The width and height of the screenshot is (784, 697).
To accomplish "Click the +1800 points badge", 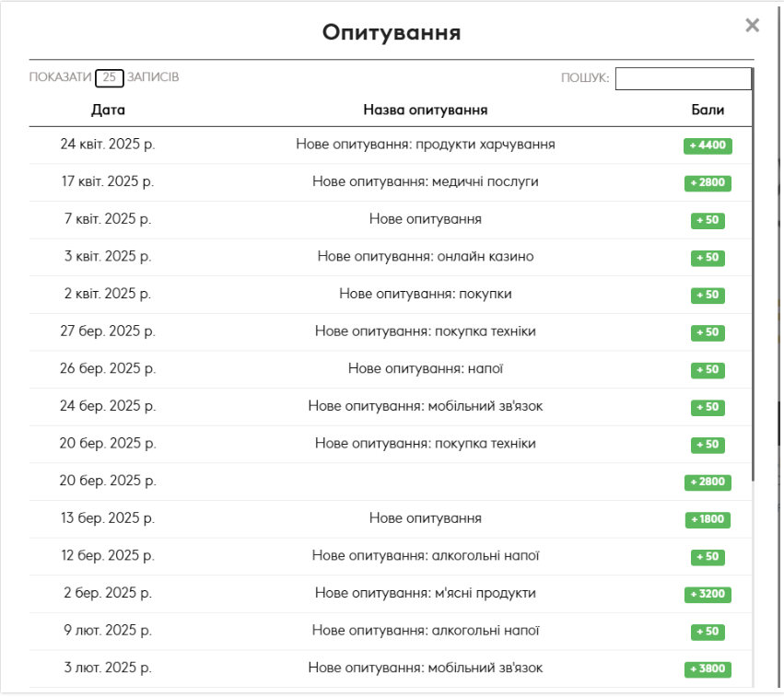I will coord(708,519).
